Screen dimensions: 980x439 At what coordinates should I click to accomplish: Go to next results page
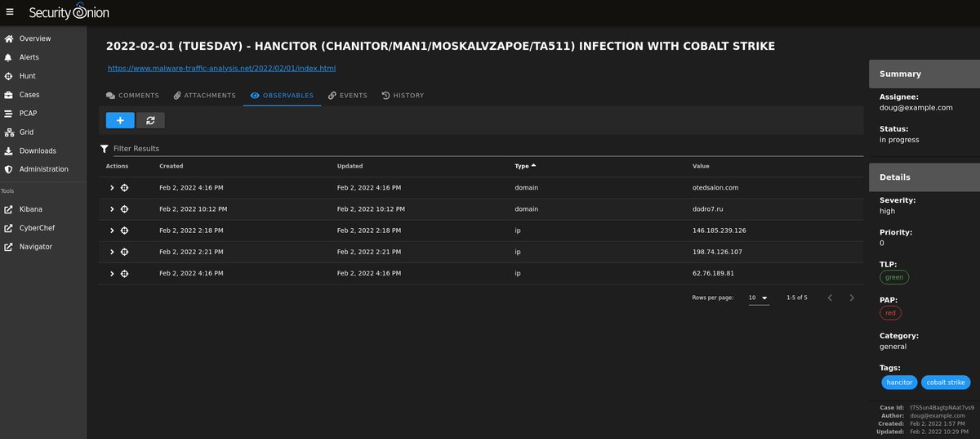[x=852, y=298]
